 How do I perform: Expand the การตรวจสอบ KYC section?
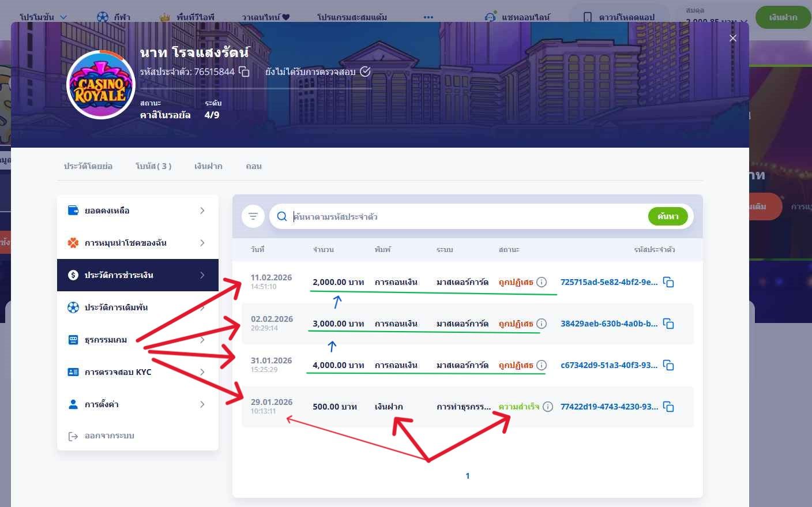point(137,372)
